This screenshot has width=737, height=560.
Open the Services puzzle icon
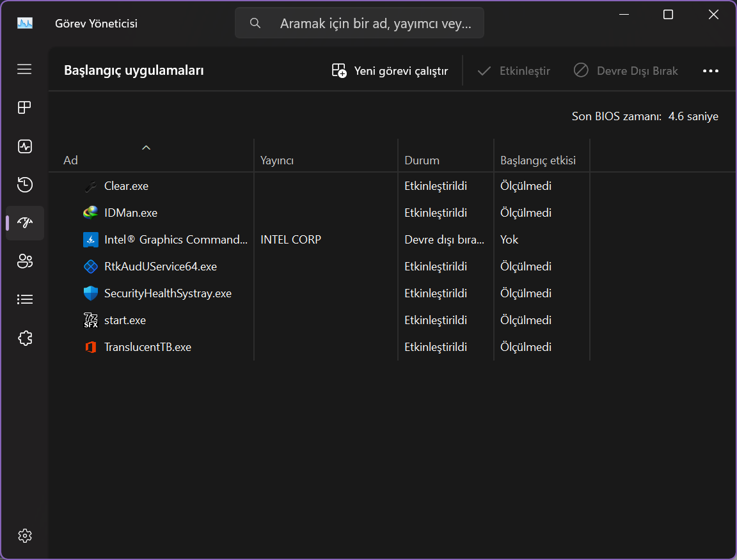click(24, 338)
